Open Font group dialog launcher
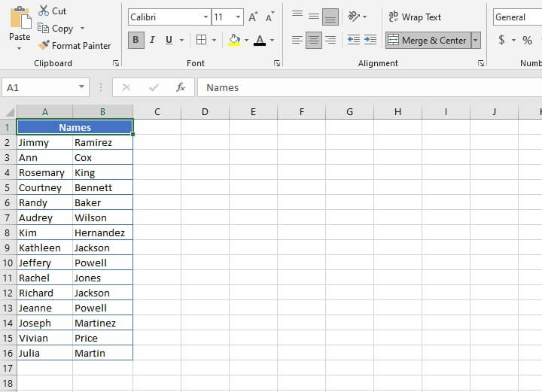This screenshot has width=542, height=392. tap(277, 63)
